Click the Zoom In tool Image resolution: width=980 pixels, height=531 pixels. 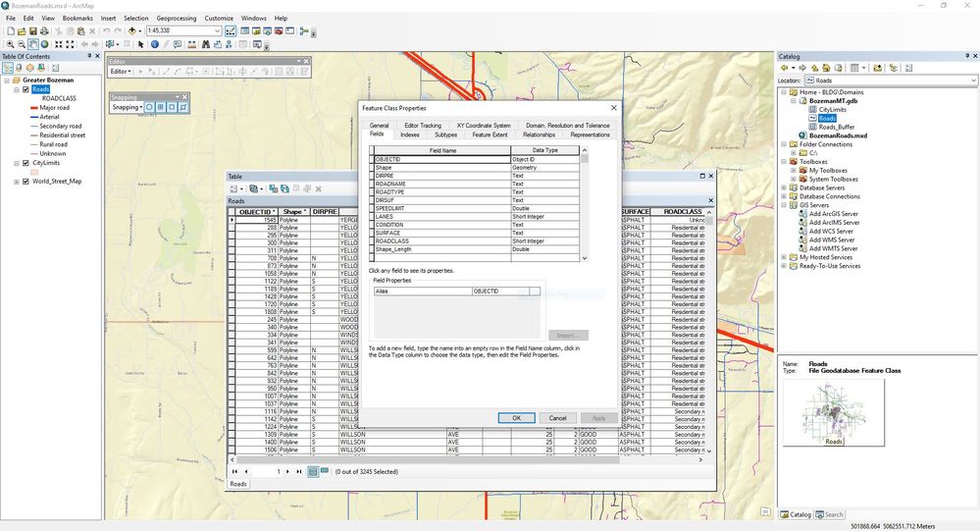(x=10, y=44)
